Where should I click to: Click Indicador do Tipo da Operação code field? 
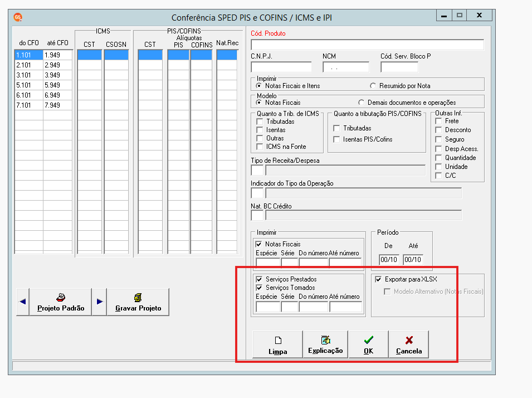click(x=257, y=193)
